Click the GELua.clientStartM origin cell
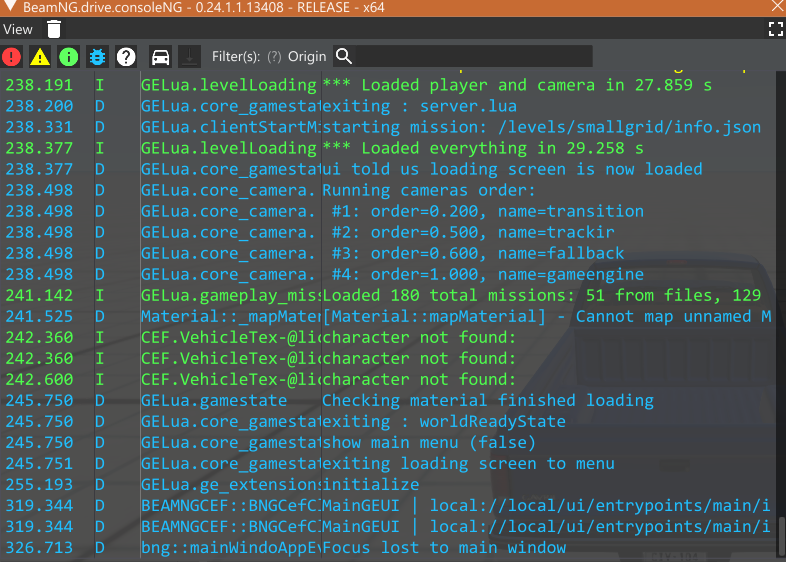Screen dimensions: 786x562 231,127
